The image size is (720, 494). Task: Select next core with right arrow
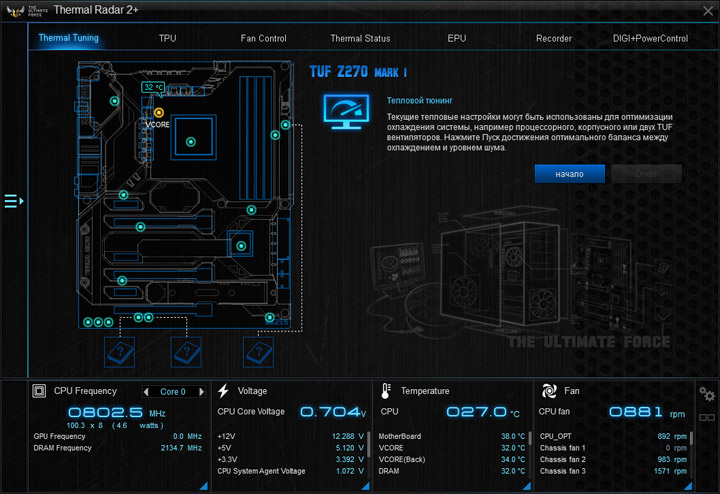coord(201,392)
